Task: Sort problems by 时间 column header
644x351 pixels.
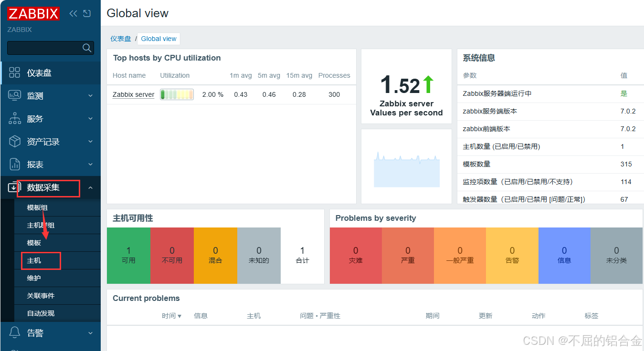Action: [x=171, y=316]
